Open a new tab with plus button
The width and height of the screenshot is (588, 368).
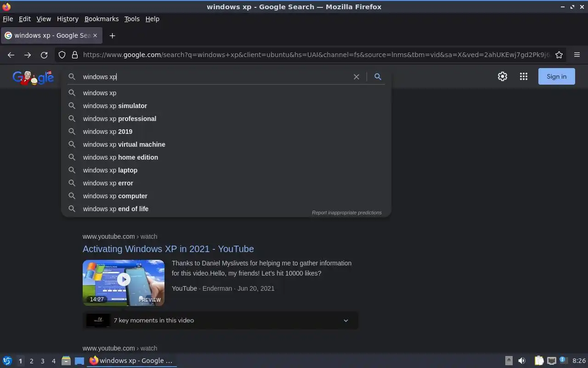[112, 35]
